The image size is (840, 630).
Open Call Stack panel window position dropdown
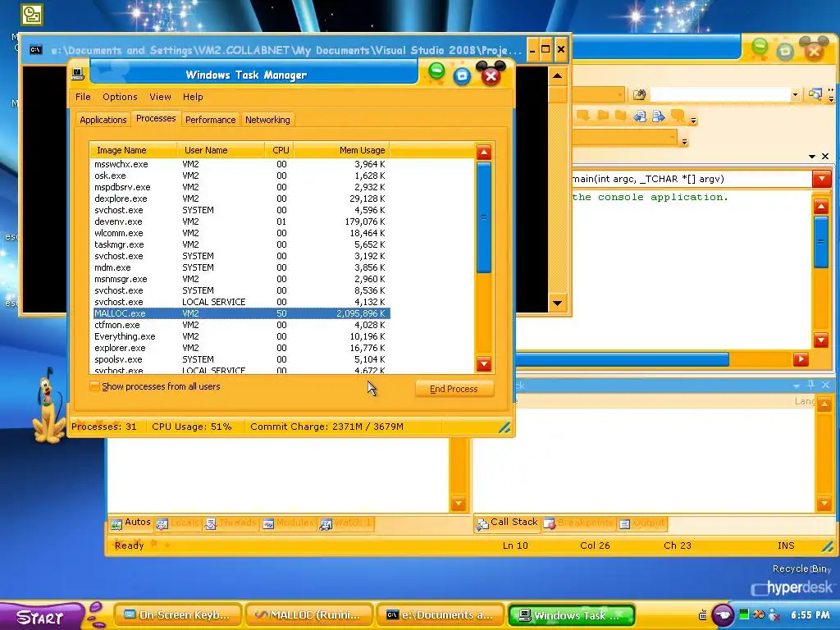click(797, 386)
